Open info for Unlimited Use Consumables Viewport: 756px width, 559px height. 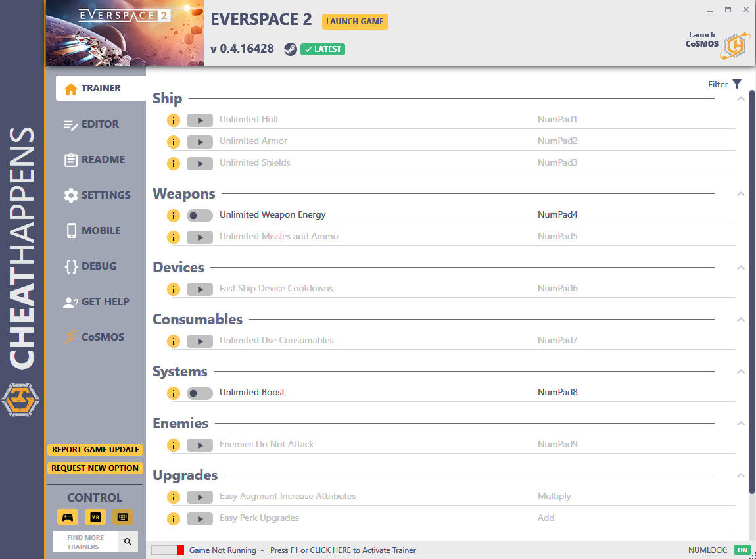coord(174,341)
